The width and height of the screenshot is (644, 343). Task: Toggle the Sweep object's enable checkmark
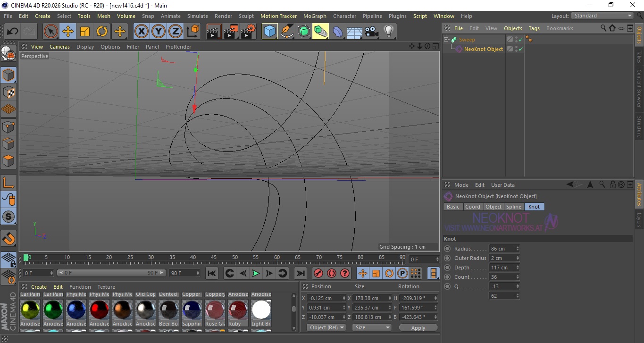coord(520,40)
